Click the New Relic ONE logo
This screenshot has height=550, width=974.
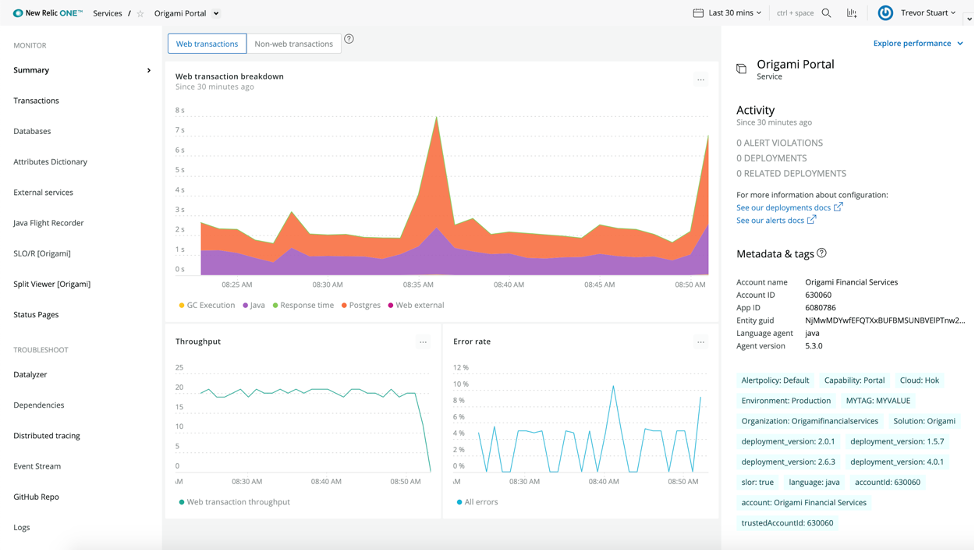[x=47, y=13]
